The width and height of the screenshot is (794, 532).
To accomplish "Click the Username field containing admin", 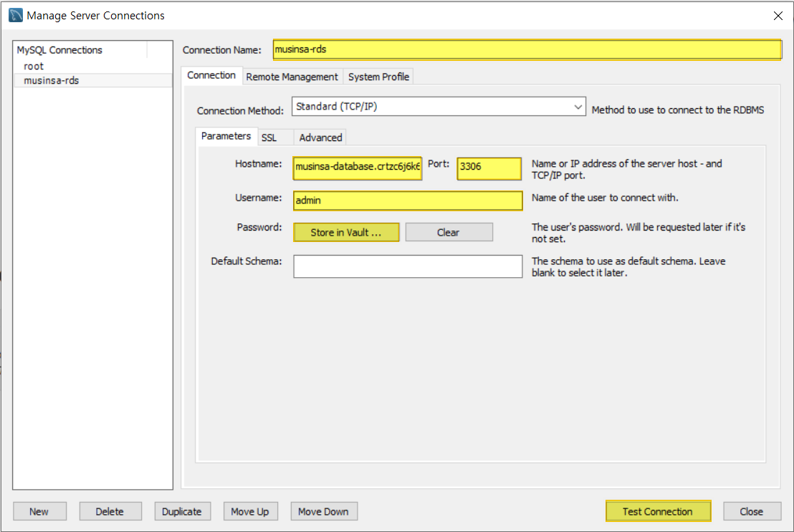I will (408, 200).
